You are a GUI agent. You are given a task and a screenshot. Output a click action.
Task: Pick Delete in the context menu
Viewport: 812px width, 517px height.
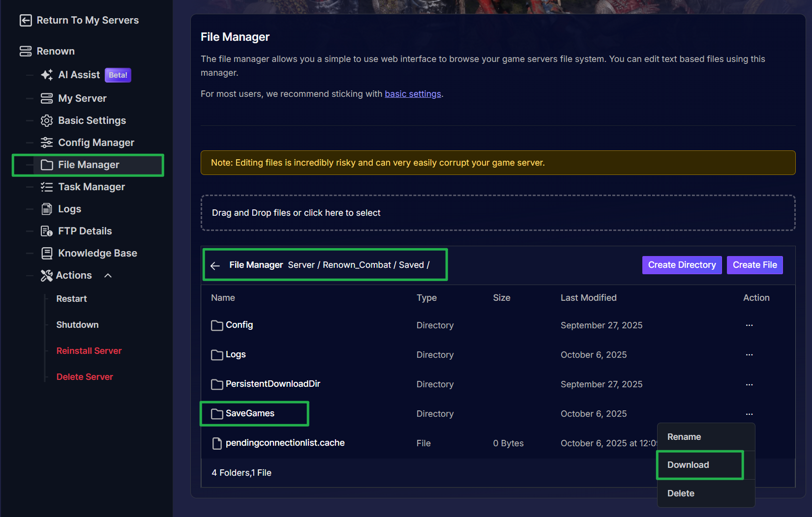(x=681, y=493)
